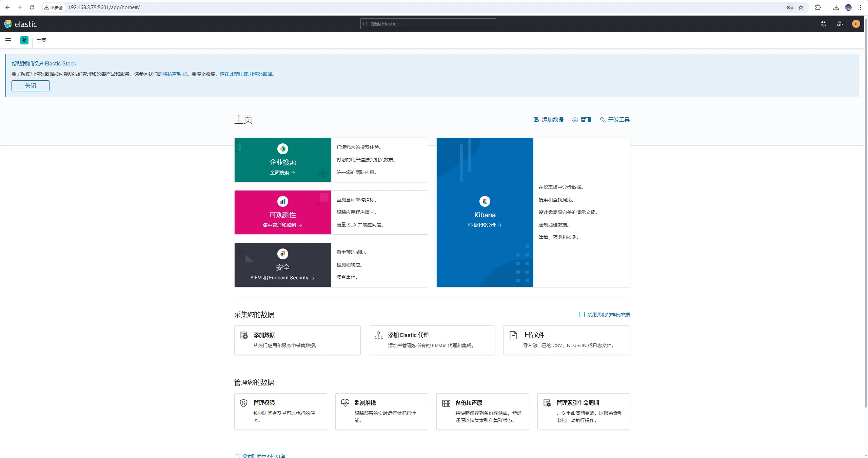This screenshot has width=868, height=458.
Task: Open the 备份和还原 card
Action: 483,412
